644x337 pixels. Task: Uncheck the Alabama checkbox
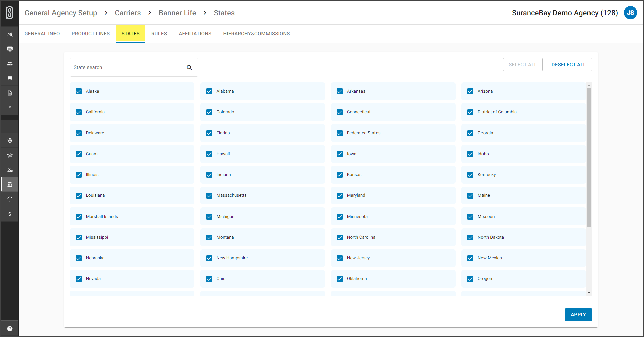tap(209, 91)
